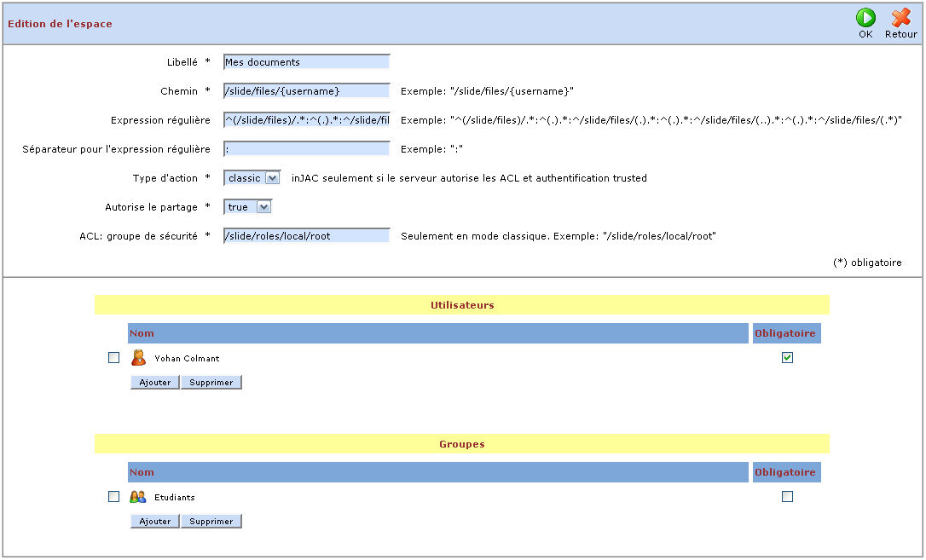
Task: Click the green OK icon
Action: [x=865, y=18]
